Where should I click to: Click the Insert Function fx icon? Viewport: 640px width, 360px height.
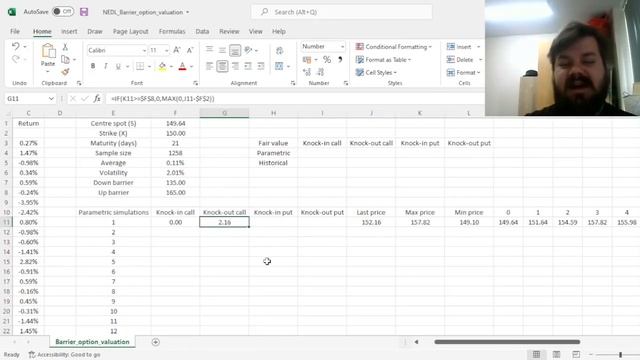pos(97,98)
